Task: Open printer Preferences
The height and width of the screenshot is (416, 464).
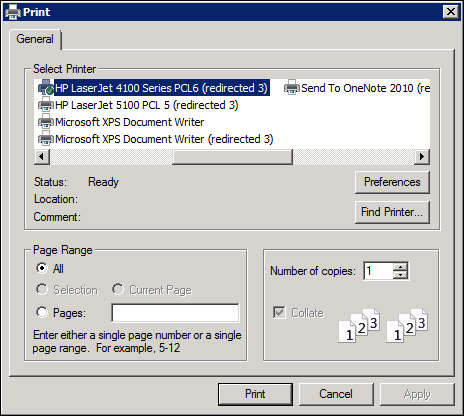Action: 392,182
